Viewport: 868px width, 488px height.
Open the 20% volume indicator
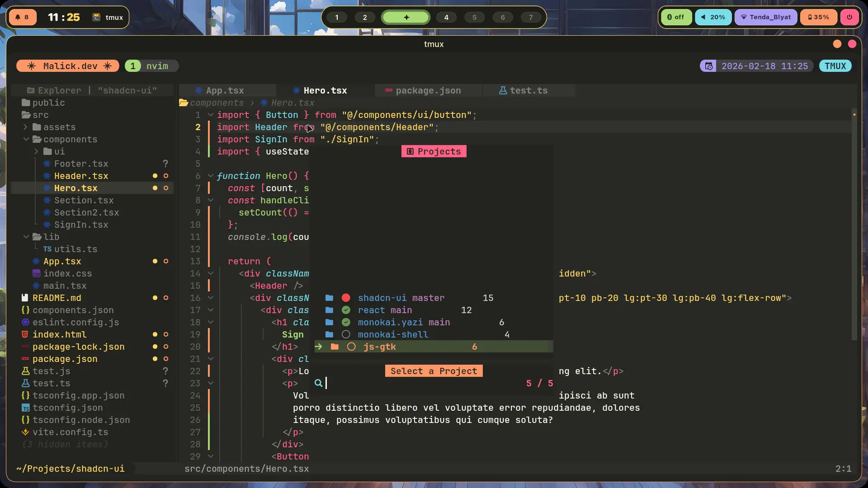pos(713,17)
